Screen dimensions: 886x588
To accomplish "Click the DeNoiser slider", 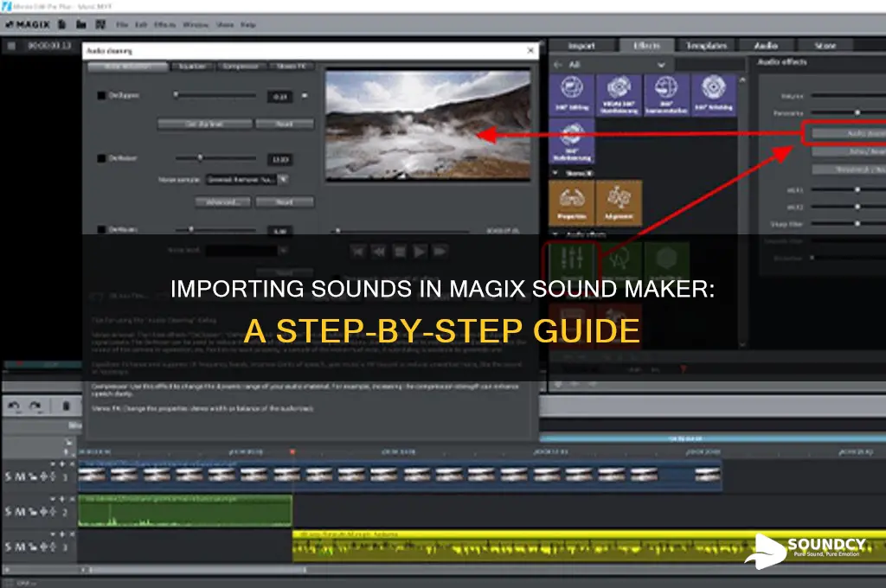I will (215, 158).
